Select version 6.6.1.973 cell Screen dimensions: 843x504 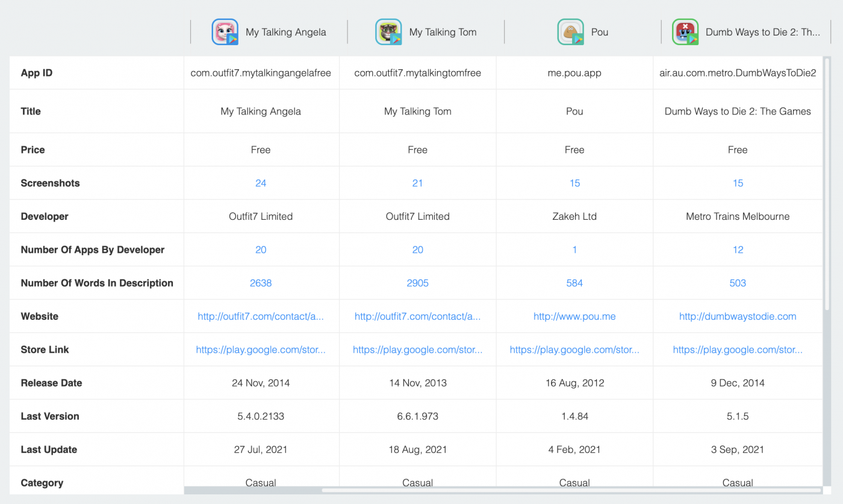418,416
